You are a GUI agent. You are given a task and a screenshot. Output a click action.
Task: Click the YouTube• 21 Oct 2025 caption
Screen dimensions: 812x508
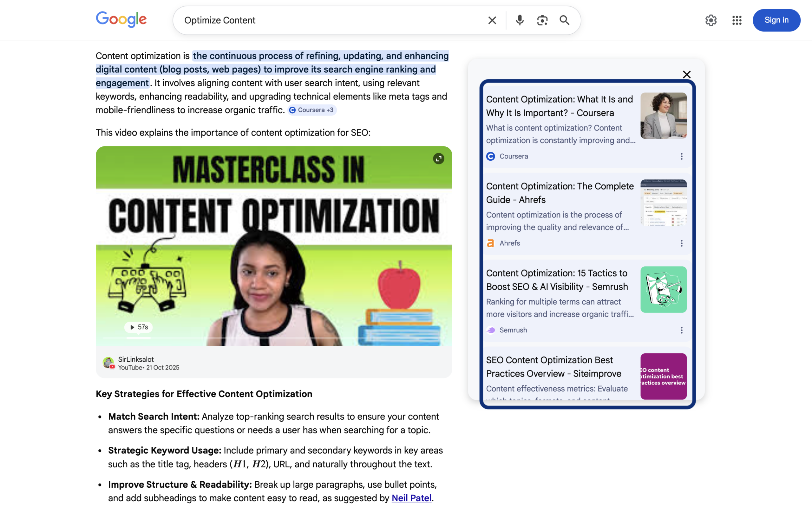click(x=149, y=368)
